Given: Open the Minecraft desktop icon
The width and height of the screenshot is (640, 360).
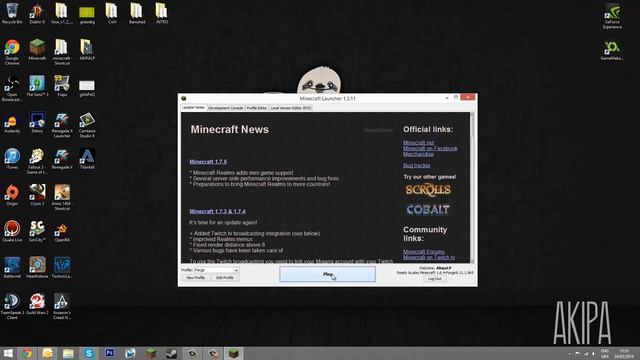Looking at the screenshot, I should [37, 49].
